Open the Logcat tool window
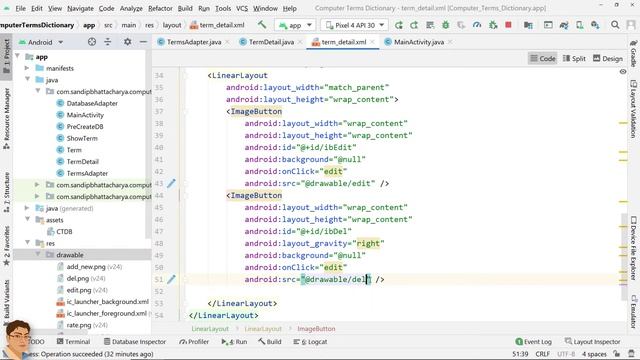The width and height of the screenshot is (640, 360). tap(310, 342)
